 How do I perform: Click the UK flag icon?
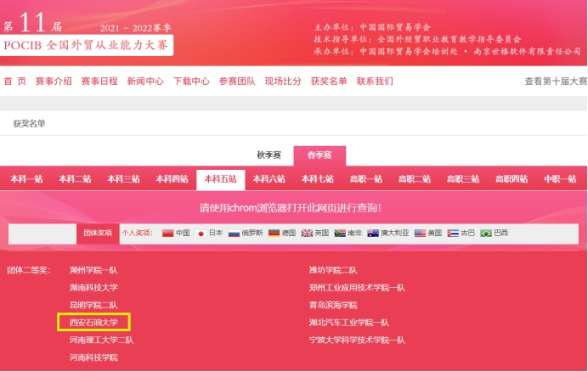(307, 233)
